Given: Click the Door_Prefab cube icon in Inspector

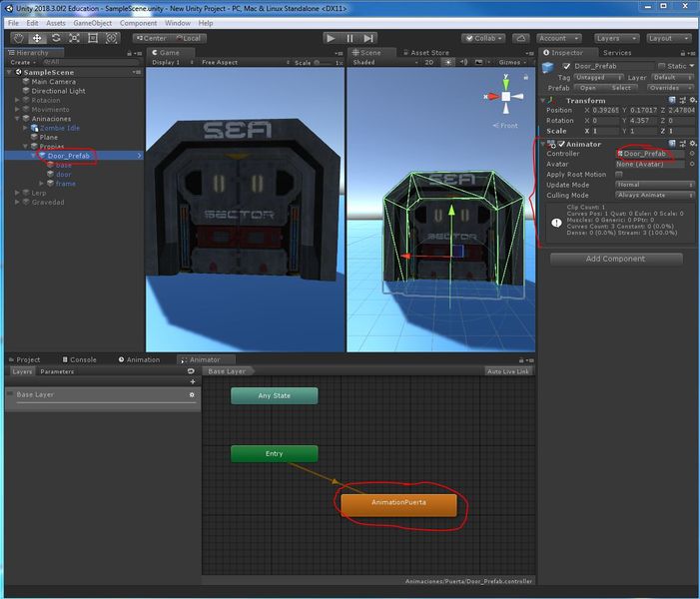Looking at the screenshot, I should pos(548,68).
